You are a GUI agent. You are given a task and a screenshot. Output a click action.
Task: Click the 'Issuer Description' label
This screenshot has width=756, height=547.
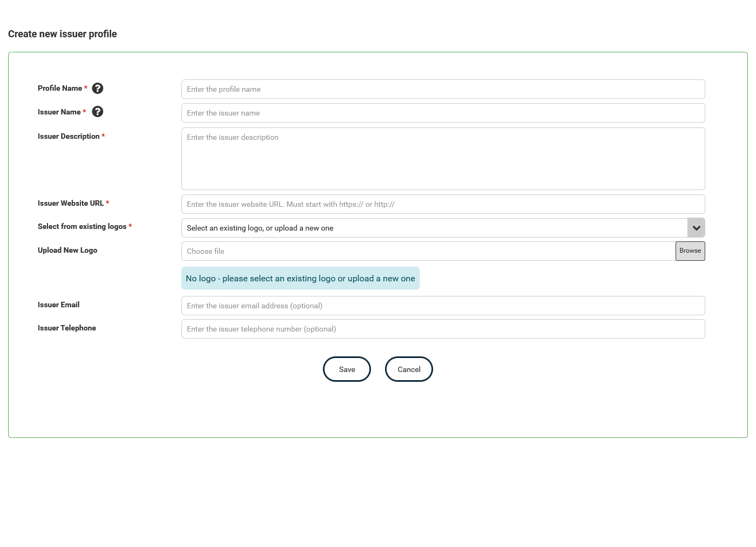click(69, 136)
